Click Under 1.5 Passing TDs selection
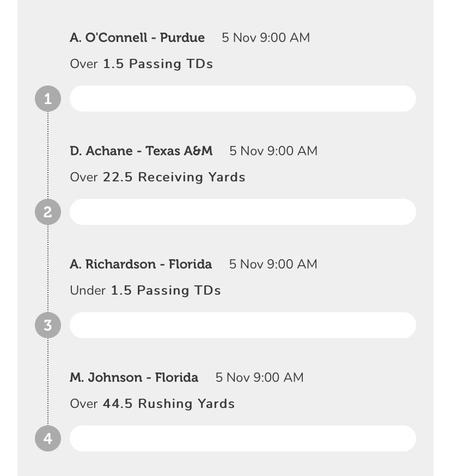 coord(145,290)
